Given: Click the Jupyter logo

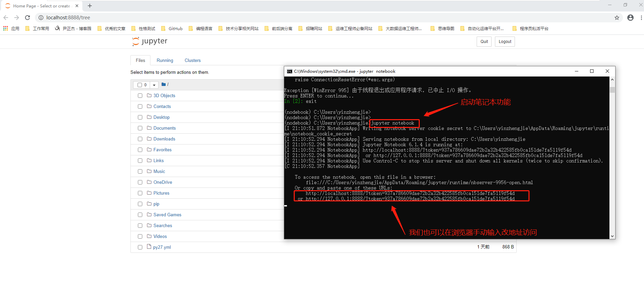Looking at the screenshot, I should [149, 41].
